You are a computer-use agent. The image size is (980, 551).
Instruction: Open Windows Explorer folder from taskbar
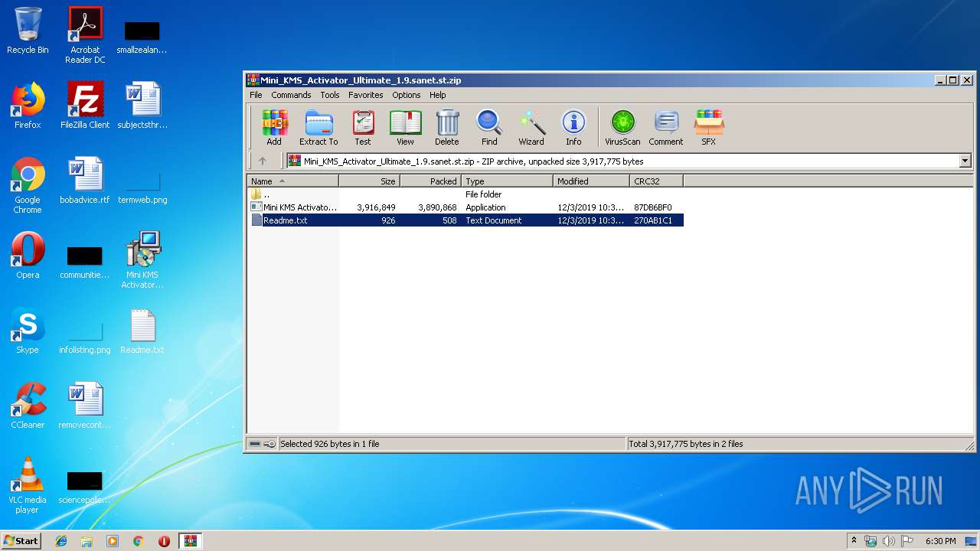pos(87,541)
